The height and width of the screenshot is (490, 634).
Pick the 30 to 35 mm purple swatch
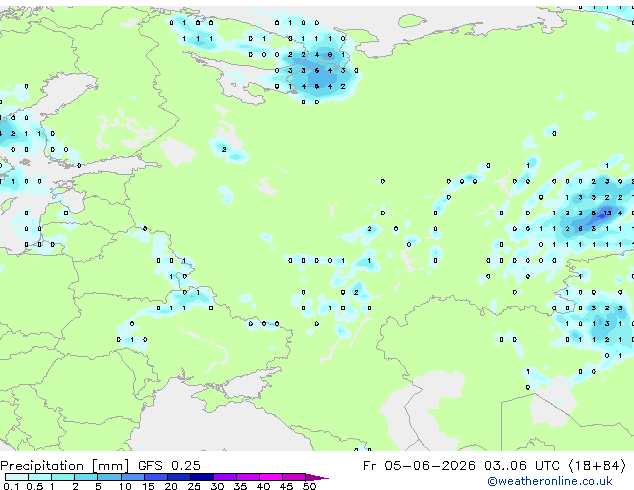(x=224, y=477)
